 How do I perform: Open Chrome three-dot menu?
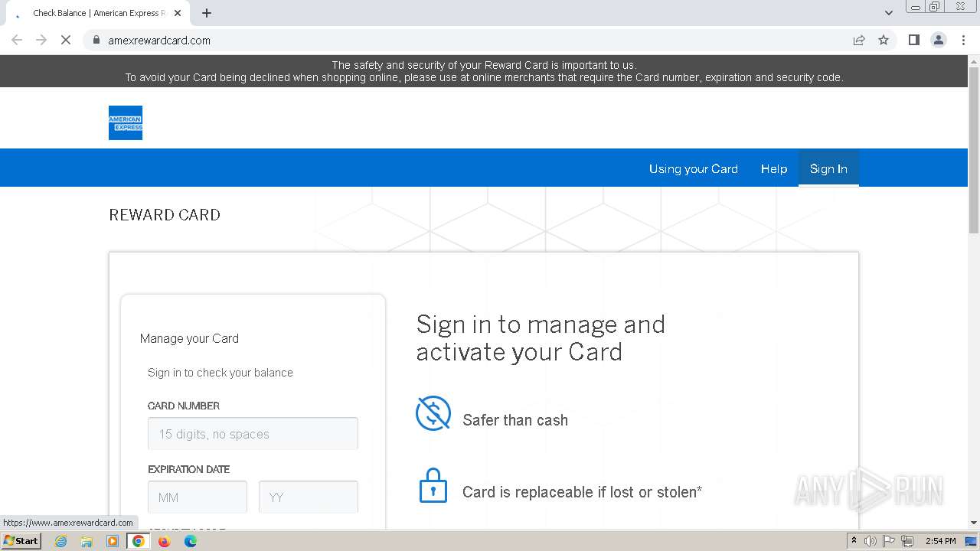click(x=963, y=40)
